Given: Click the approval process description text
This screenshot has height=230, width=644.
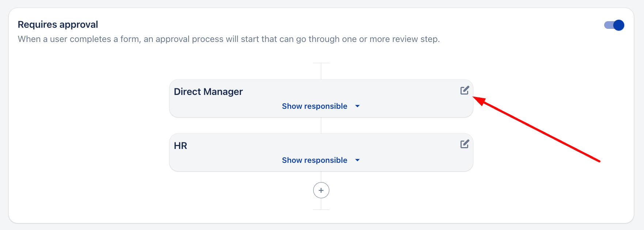Looking at the screenshot, I should 228,39.
